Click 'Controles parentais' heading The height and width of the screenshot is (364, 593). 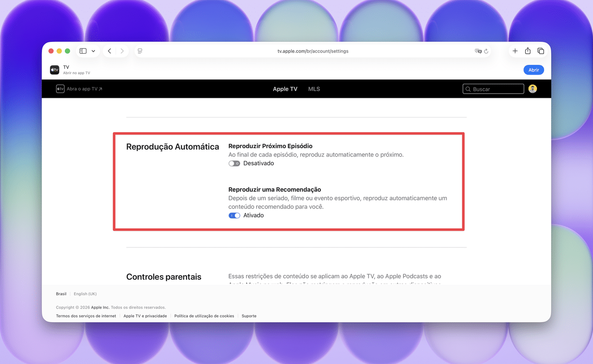164,277
